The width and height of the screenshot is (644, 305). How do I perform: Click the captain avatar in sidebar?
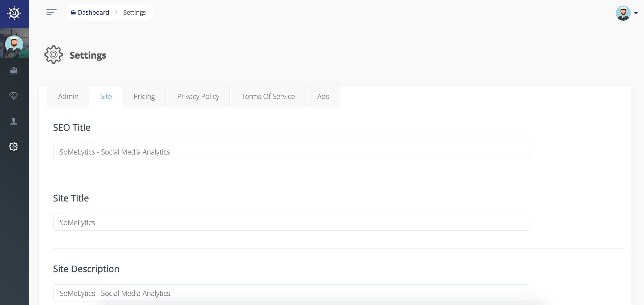tap(14, 44)
